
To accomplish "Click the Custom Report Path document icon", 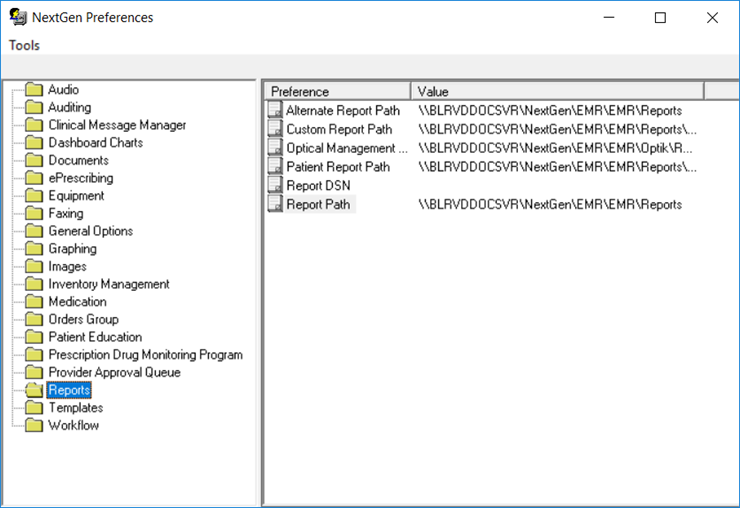I will [275, 128].
